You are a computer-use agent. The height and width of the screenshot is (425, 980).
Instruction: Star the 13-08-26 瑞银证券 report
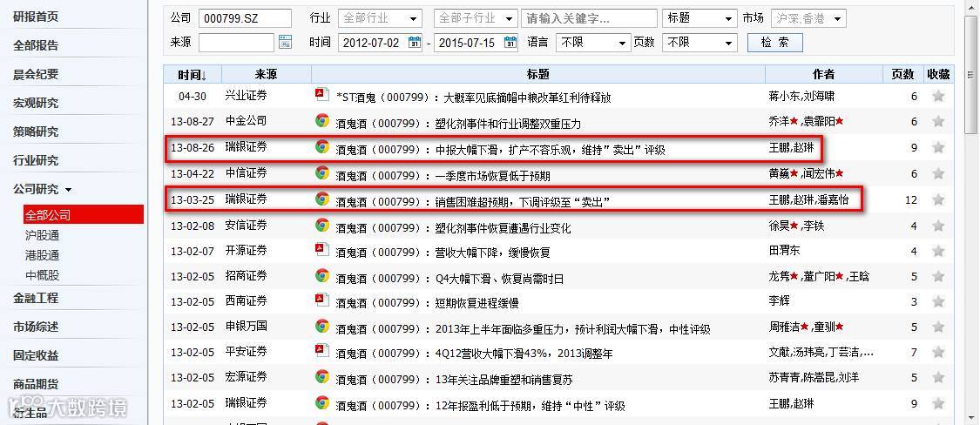point(937,147)
